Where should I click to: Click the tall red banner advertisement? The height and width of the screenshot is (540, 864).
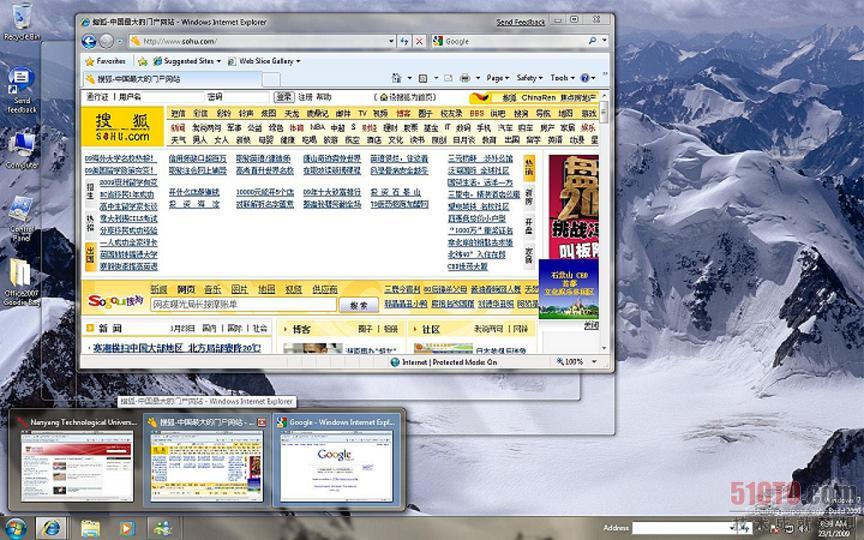tap(574, 207)
